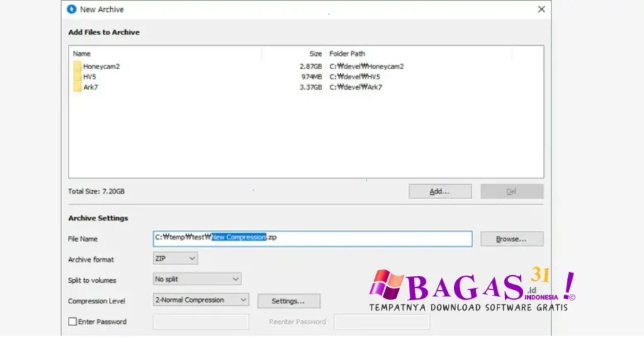Click the C:\devel\Honeycam2 folder path
Image resolution: width=644 pixels, height=338 pixels.
coord(367,66)
